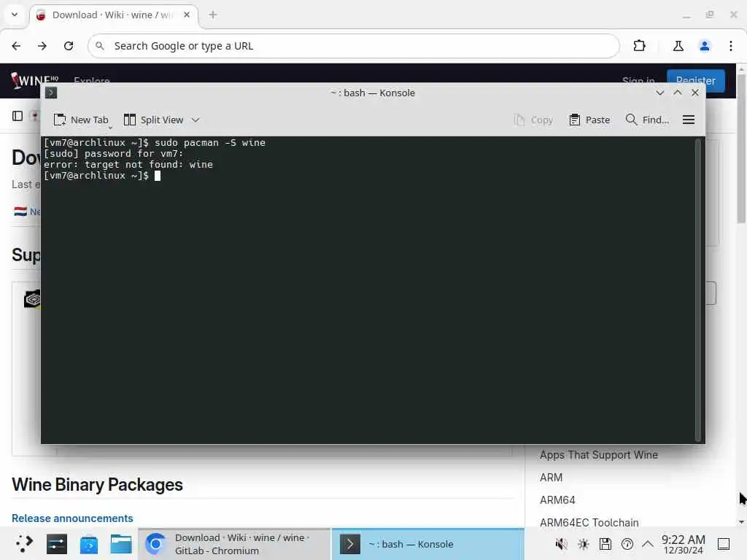The image size is (747, 560).
Task: Open Chromium extensions puzzle icon
Action: pos(639,46)
